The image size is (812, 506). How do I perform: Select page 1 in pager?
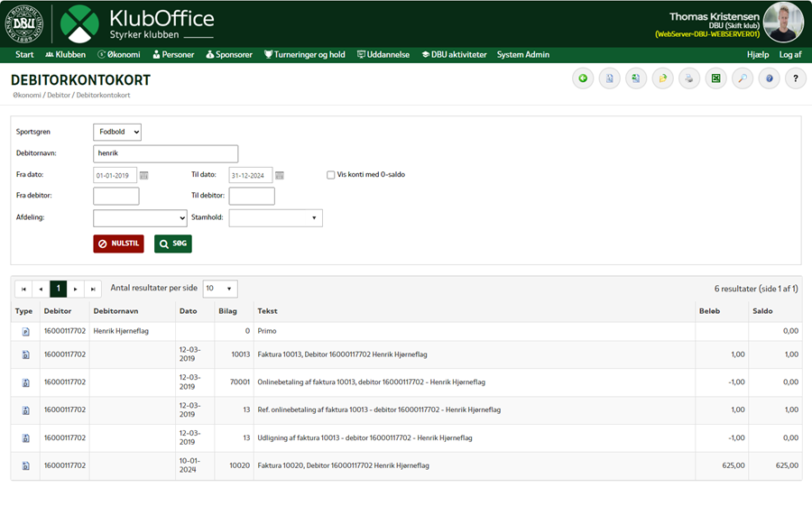tap(59, 289)
